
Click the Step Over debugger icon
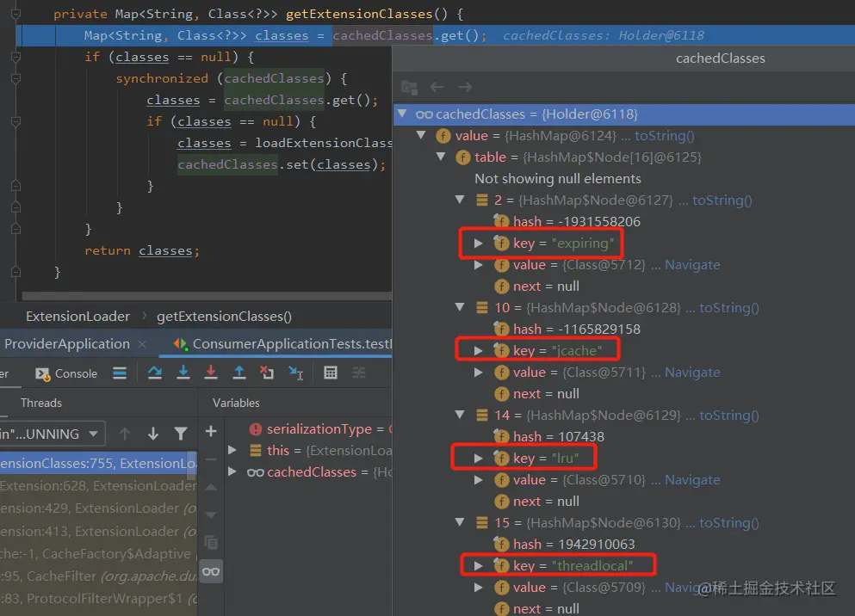155,373
